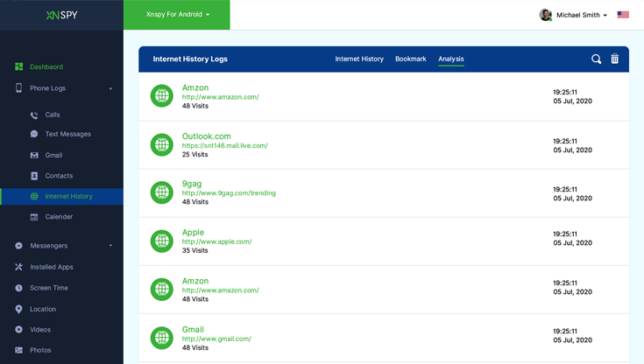This screenshot has width=644, height=364.
Task: Click the Calls phone icon in sidebar
Action: [x=34, y=115]
